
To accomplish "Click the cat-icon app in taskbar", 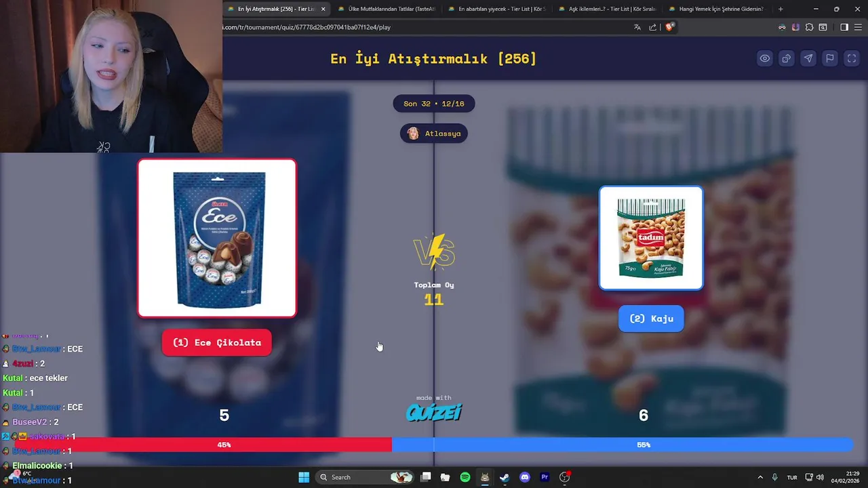I will 485,477.
